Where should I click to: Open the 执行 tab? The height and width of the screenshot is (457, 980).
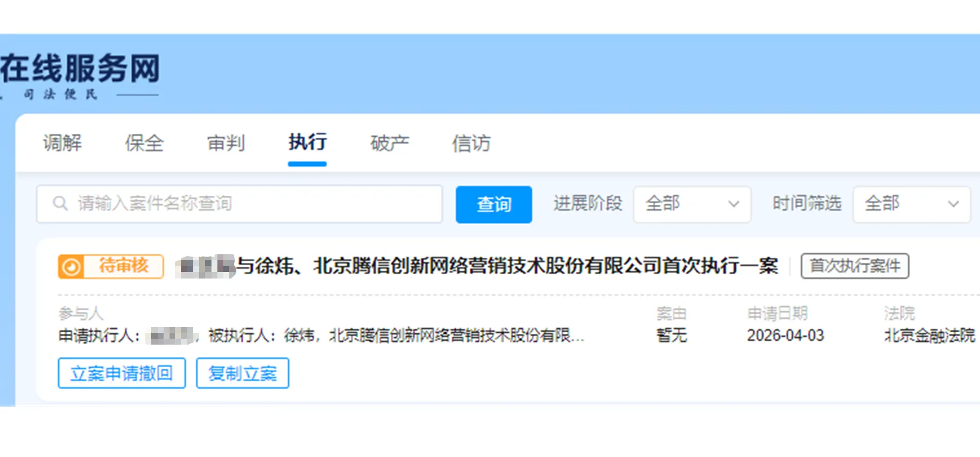307,142
